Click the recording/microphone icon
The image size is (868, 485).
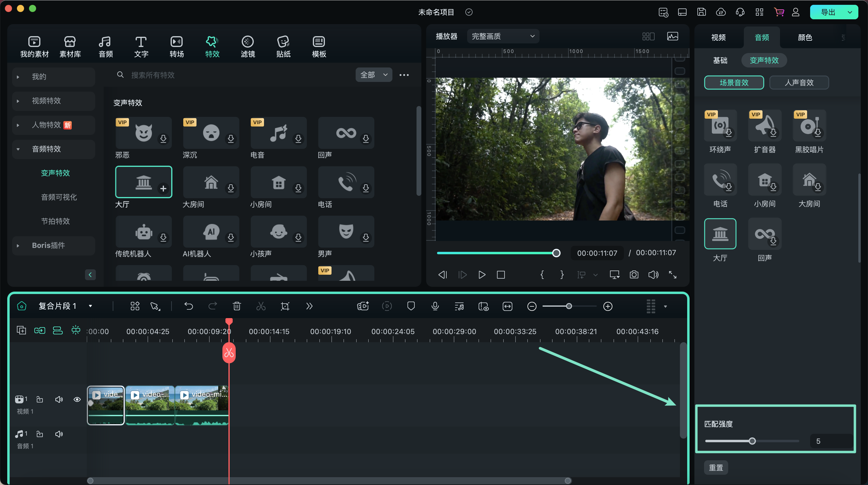pos(435,306)
